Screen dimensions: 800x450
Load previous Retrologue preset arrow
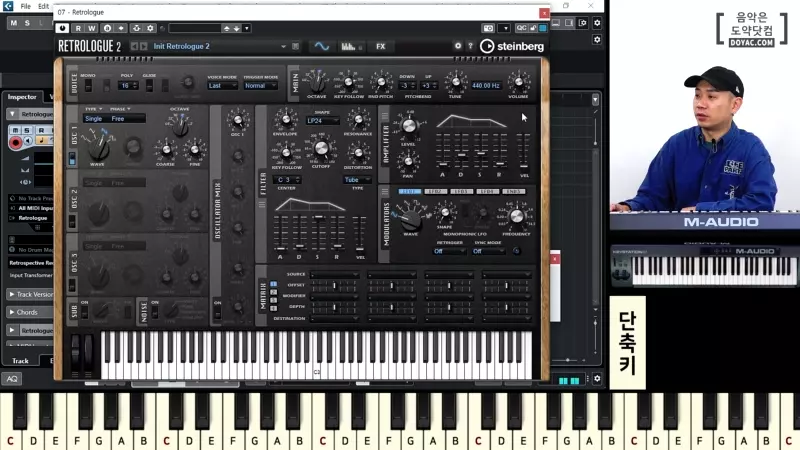coord(134,46)
